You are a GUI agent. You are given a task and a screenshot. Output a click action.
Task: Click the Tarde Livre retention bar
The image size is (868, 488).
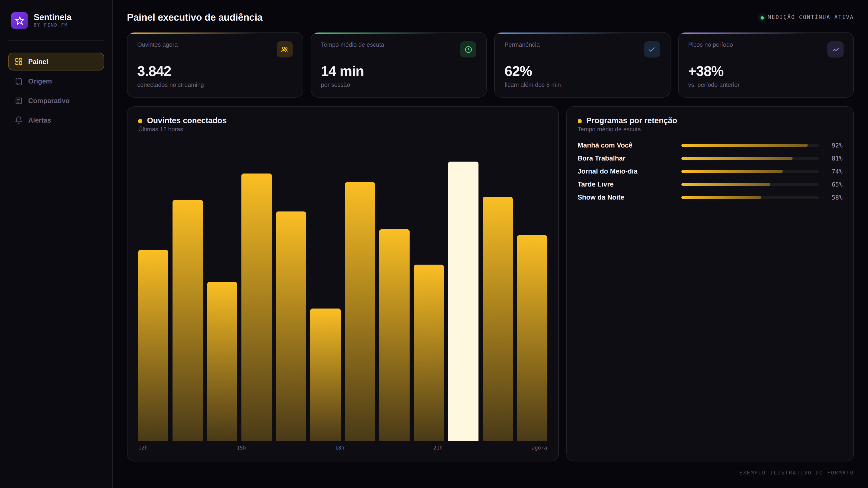coord(750,184)
